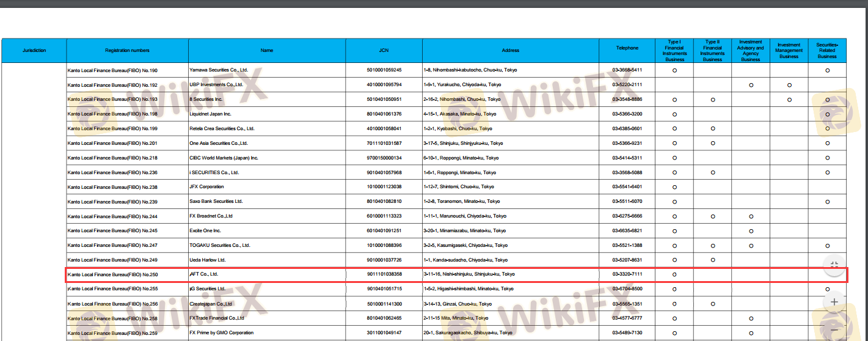Select the Yamawa Securities Co., Ltd. cell
The width and height of the screenshot is (868, 341).
218,70
